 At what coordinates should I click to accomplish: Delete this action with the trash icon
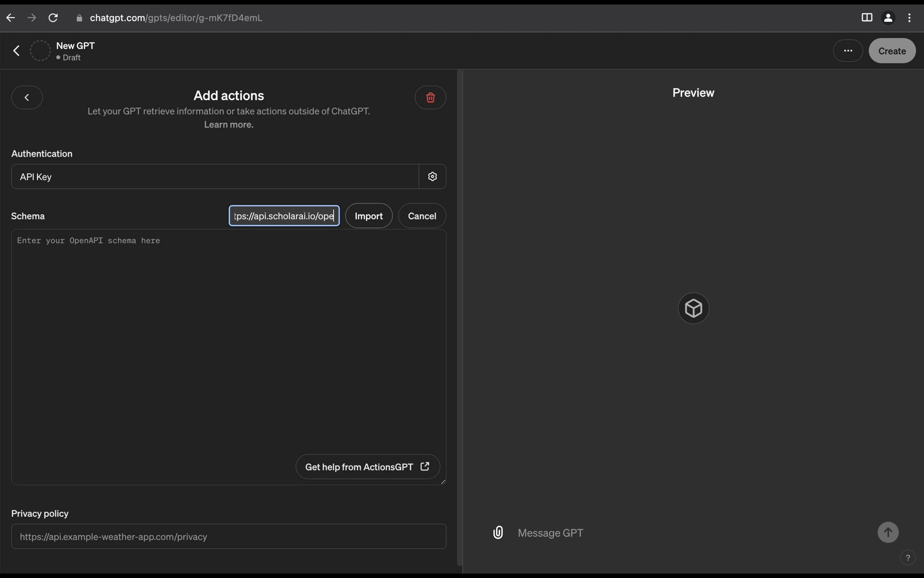(430, 98)
